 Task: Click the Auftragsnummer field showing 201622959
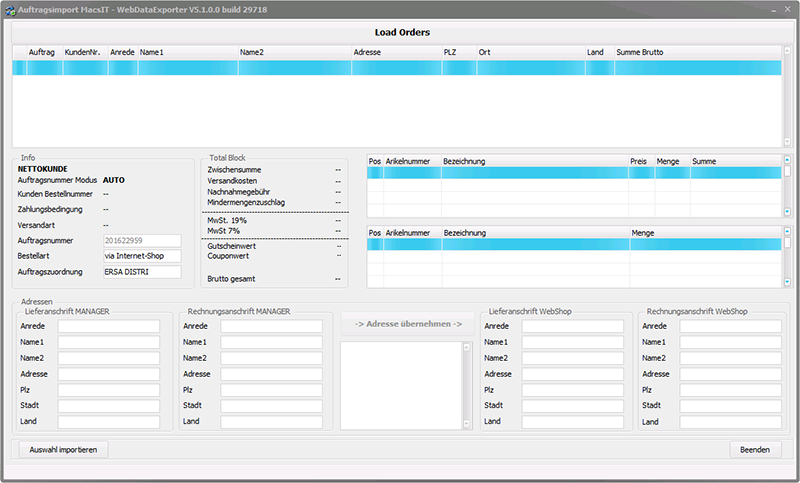click(141, 241)
